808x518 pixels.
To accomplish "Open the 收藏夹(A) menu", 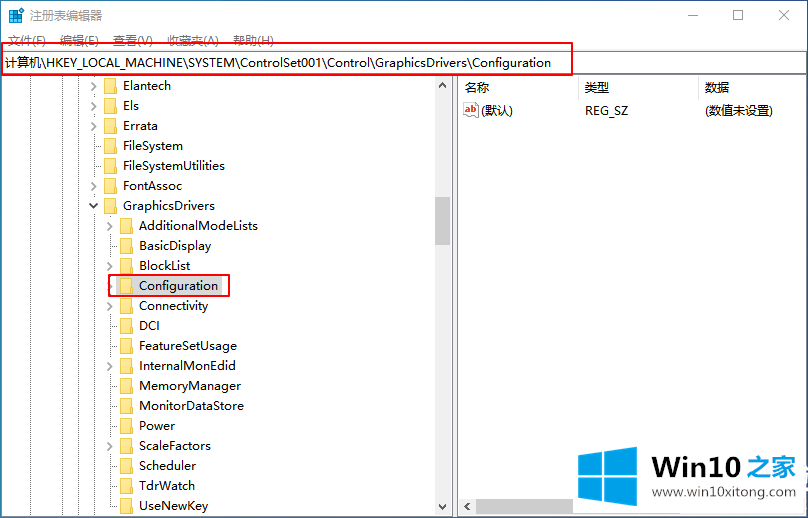I will (193, 40).
